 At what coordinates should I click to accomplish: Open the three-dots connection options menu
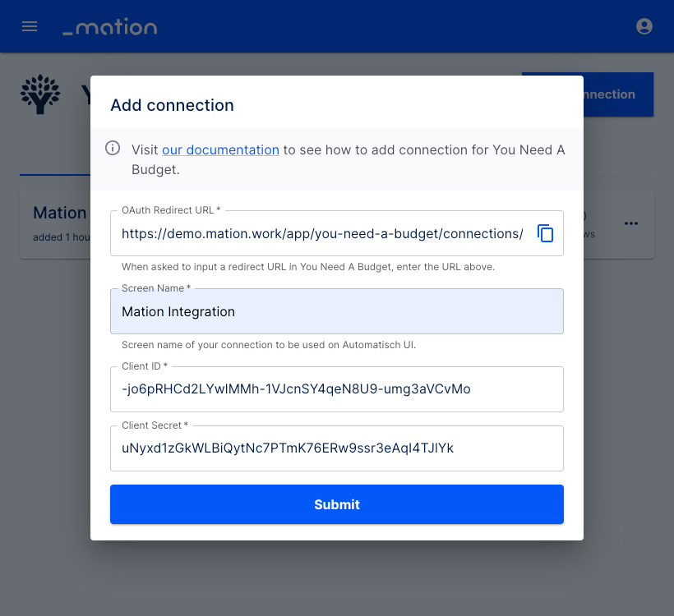tap(631, 223)
